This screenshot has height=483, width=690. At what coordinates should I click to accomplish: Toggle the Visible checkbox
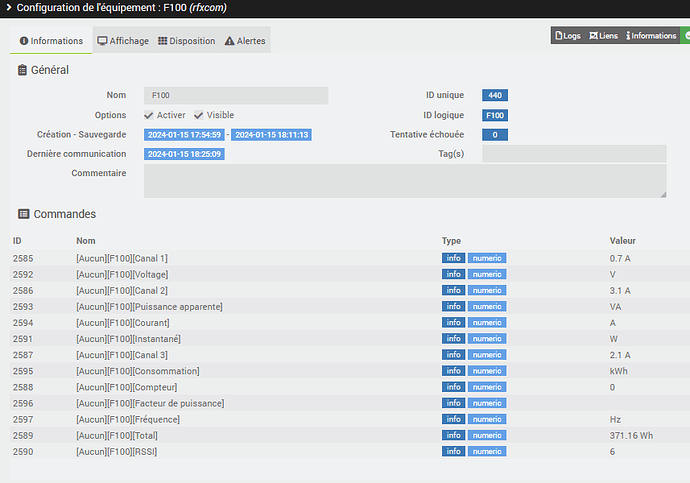(198, 115)
